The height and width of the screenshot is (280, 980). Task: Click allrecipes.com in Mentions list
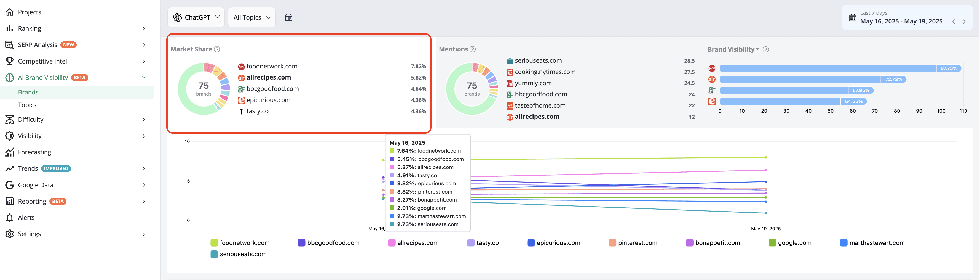537,117
